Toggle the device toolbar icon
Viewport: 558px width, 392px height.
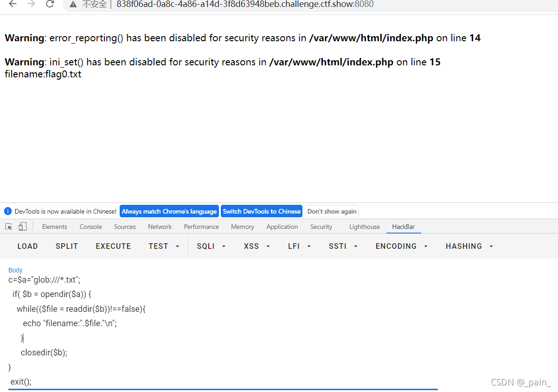pyautogui.click(x=23, y=227)
